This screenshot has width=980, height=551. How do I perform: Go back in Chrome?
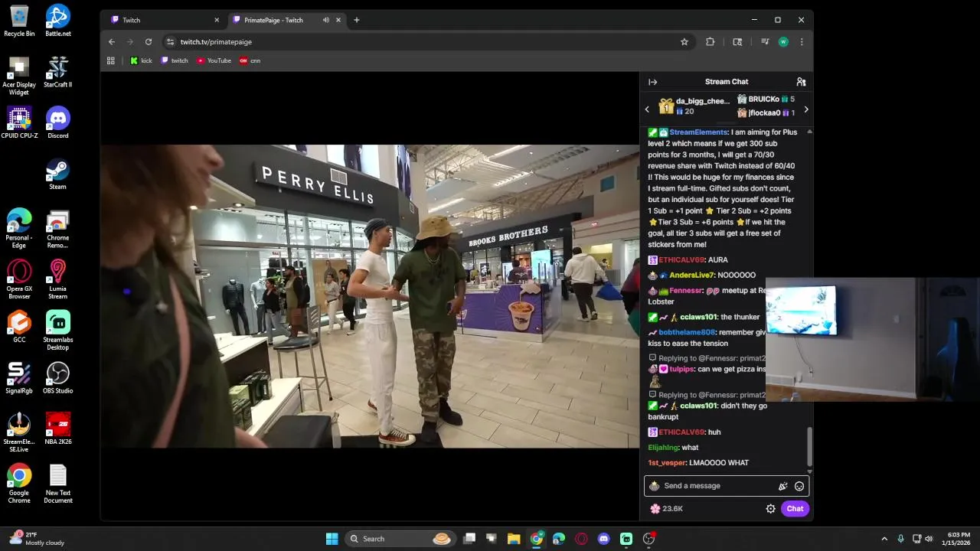pos(112,42)
